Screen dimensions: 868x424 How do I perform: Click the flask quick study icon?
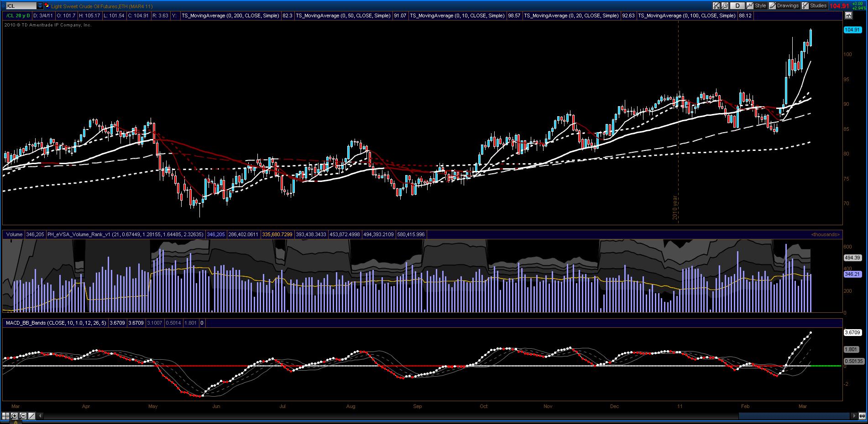[x=716, y=5]
